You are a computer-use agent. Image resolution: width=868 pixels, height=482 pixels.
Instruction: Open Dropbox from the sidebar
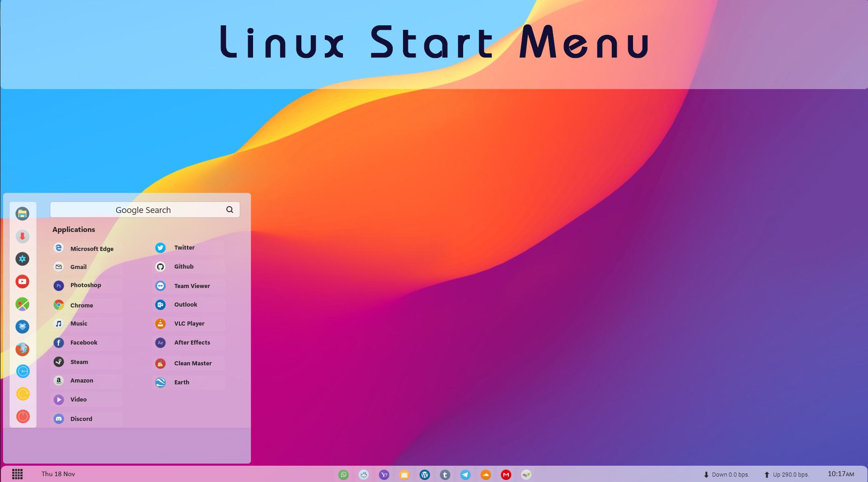click(23, 326)
